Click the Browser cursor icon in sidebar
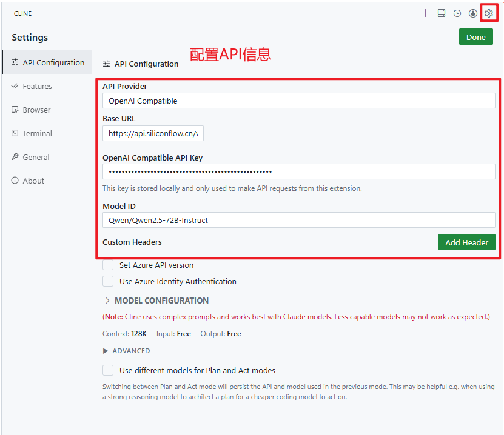 (15, 110)
